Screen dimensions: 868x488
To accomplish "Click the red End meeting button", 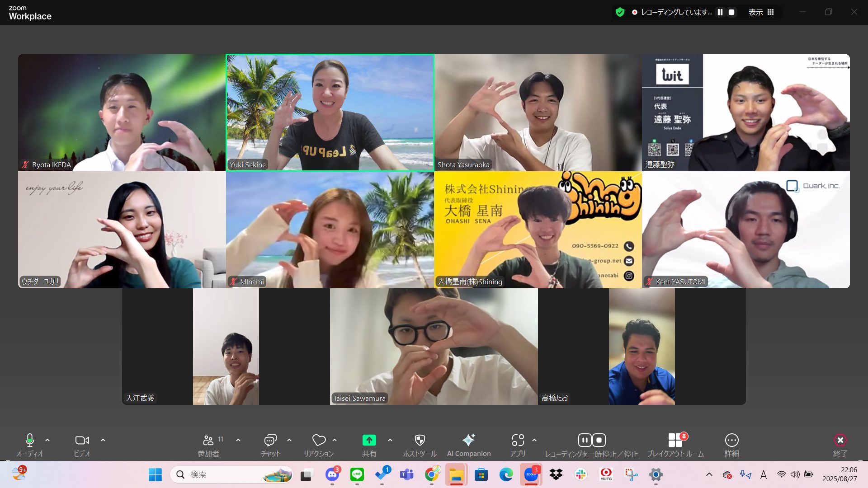I will point(840,441).
